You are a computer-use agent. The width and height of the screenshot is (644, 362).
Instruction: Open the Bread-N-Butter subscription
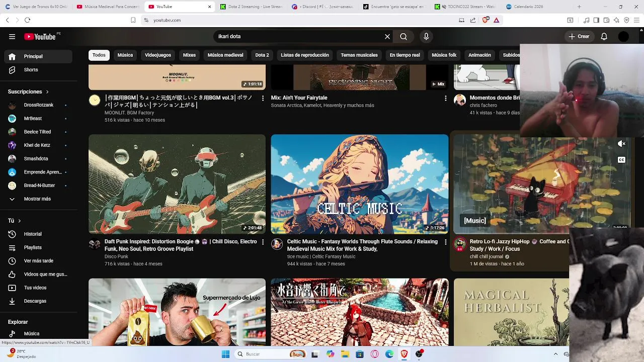(x=38, y=186)
